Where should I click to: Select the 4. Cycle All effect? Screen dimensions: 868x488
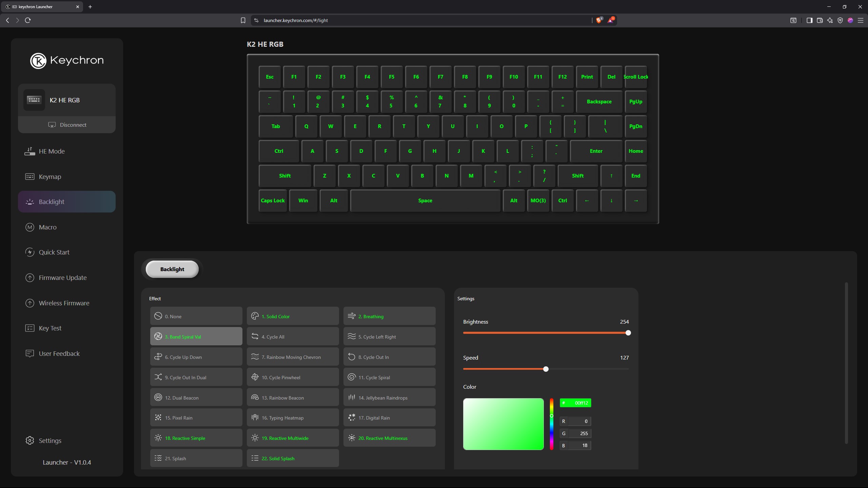click(x=293, y=337)
